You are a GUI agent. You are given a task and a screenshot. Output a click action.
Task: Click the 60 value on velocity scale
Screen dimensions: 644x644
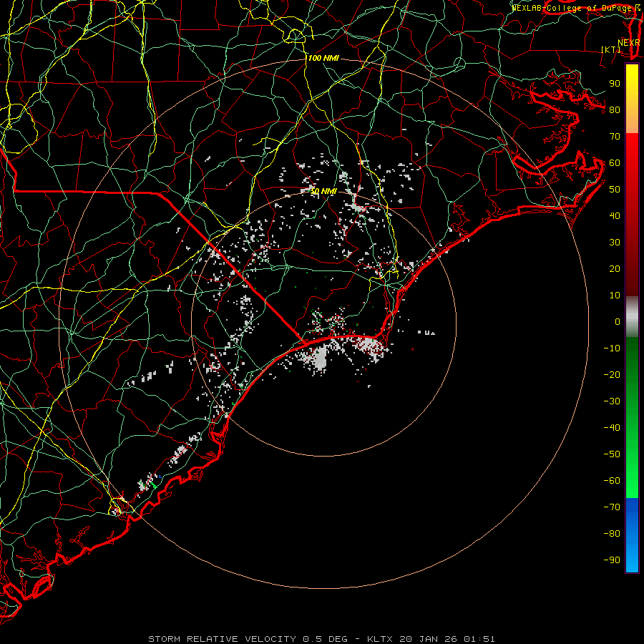click(615, 162)
